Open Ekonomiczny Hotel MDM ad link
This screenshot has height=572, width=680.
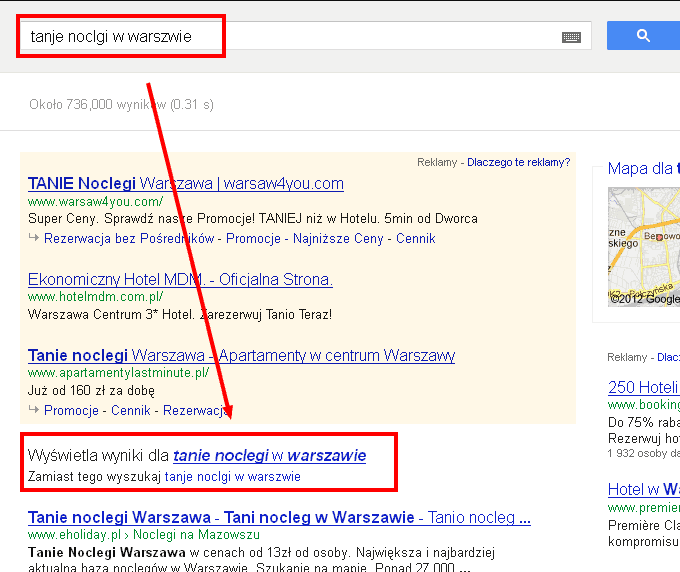180,279
